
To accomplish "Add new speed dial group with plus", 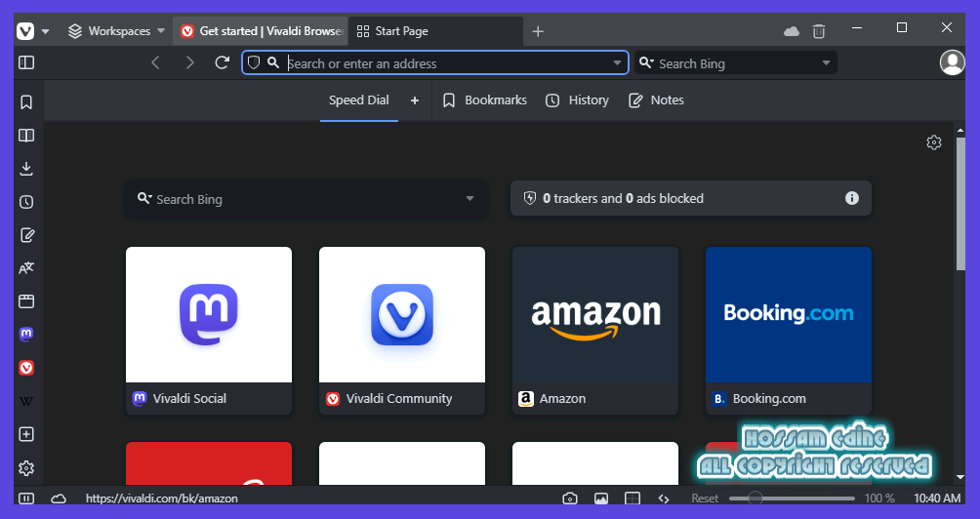I will pyautogui.click(x=415, y=100).
